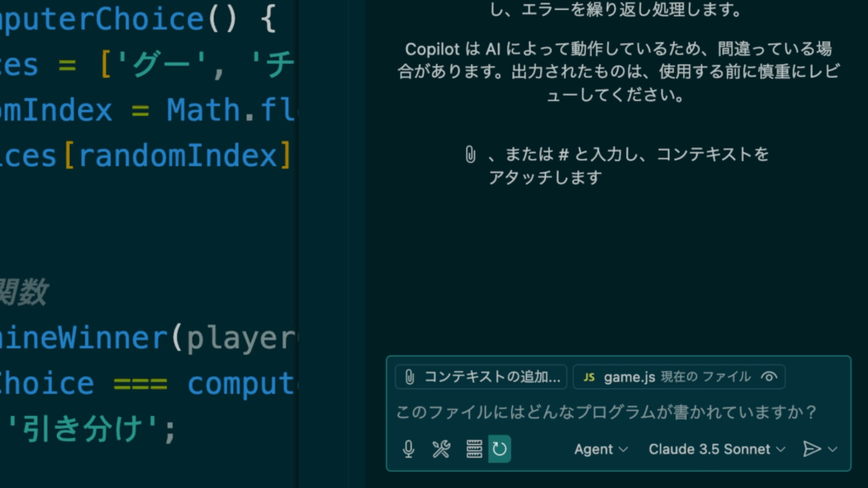
Task: Expand the chevron next to send button
Action: pyautogui.click(x=832, y=449)
